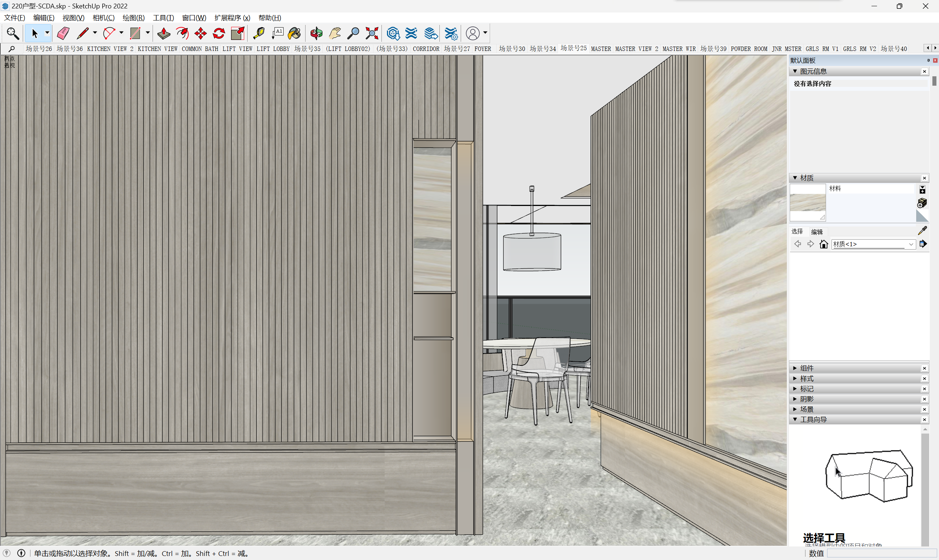Pick the Pan hand tool

(x=335, y=33)
